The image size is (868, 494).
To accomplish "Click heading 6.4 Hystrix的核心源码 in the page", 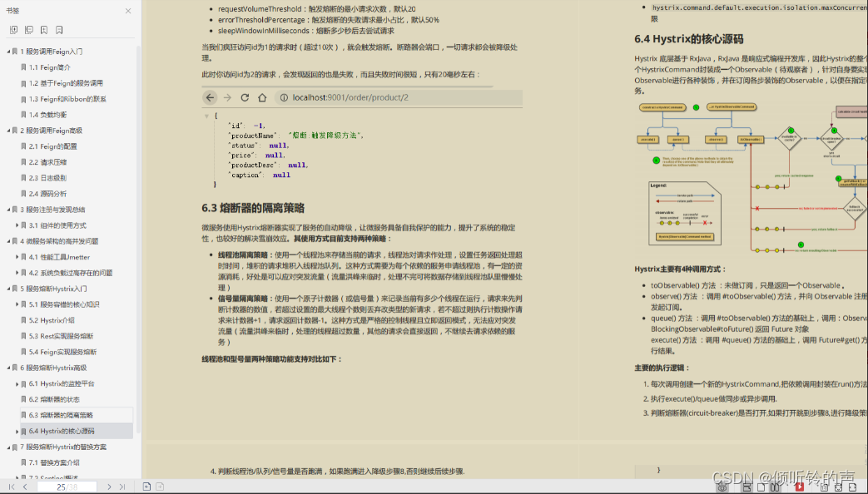I will click(688, 39).
